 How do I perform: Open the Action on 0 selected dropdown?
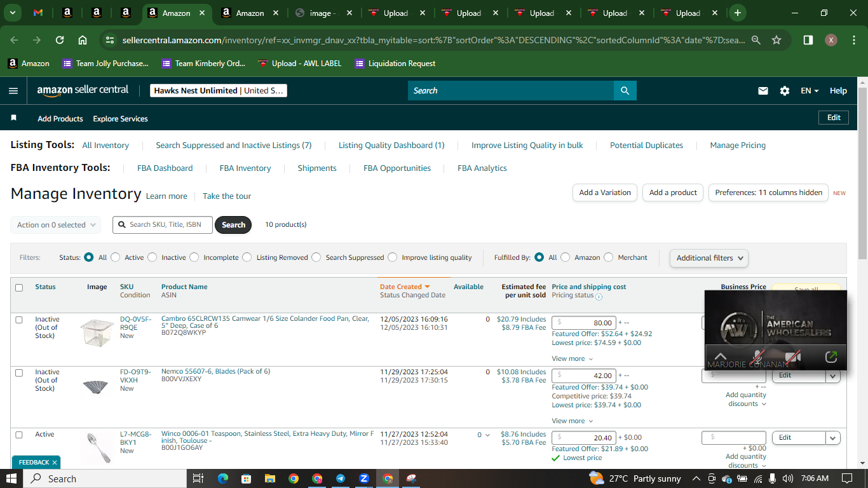pyautogui.click(x=56, y=225)
